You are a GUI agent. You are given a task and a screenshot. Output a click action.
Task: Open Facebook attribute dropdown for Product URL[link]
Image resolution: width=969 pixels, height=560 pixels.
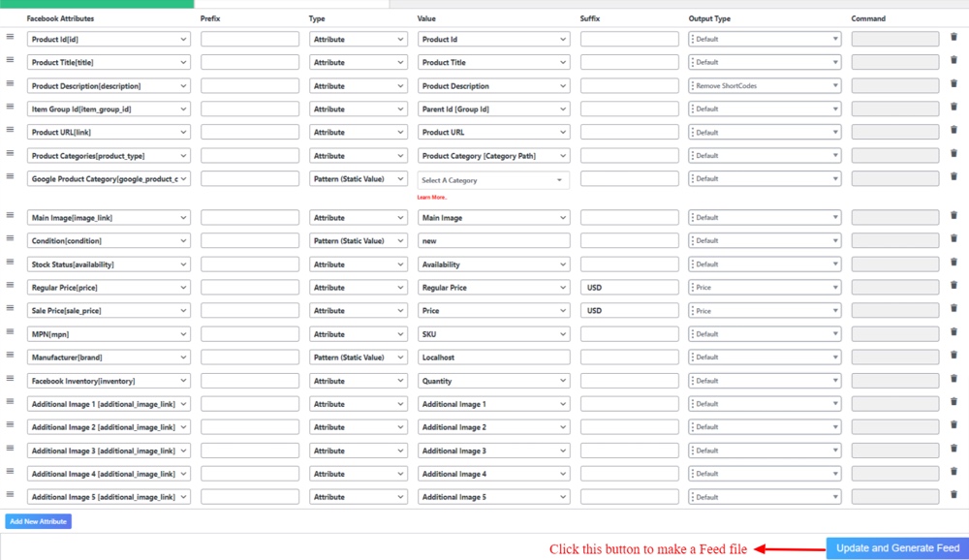109,133
